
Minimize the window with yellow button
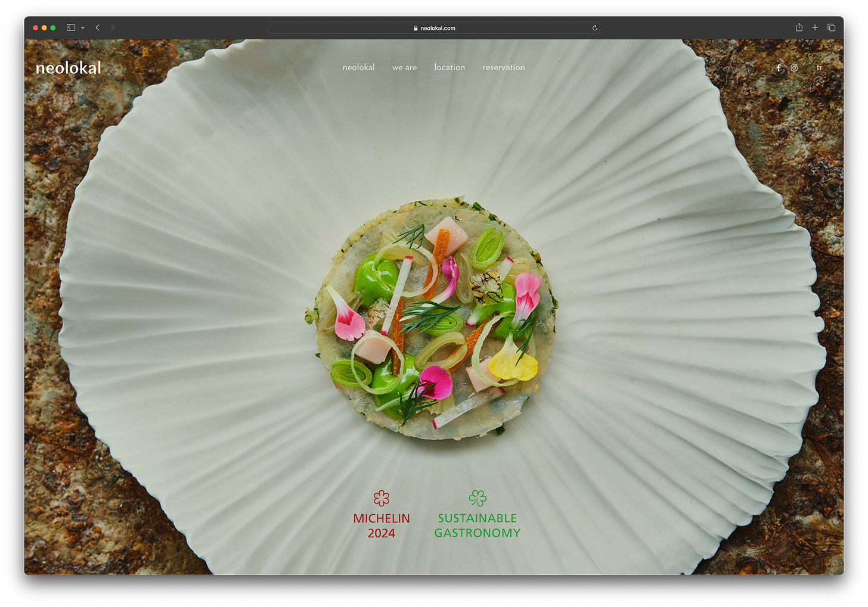tap(44, 27)
